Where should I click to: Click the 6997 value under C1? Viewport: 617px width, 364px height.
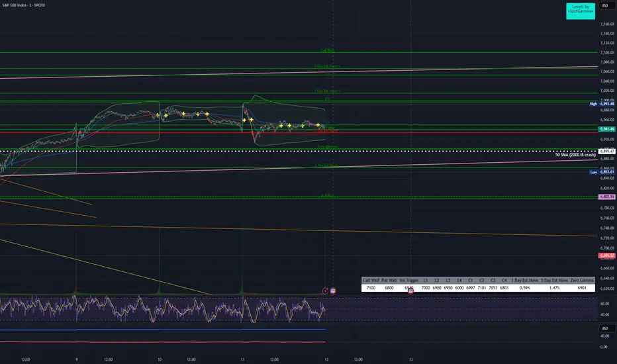pyautogui.click(x=470, y=288)
